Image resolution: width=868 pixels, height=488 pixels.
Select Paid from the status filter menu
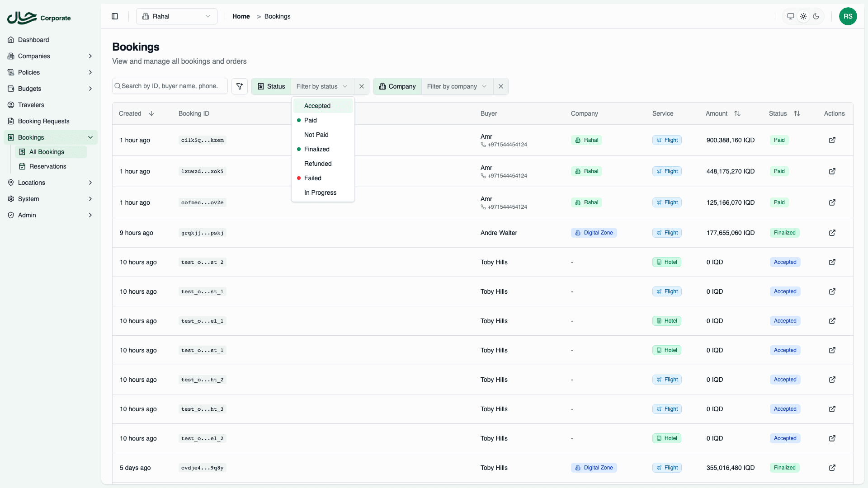(x=311, y=120)
